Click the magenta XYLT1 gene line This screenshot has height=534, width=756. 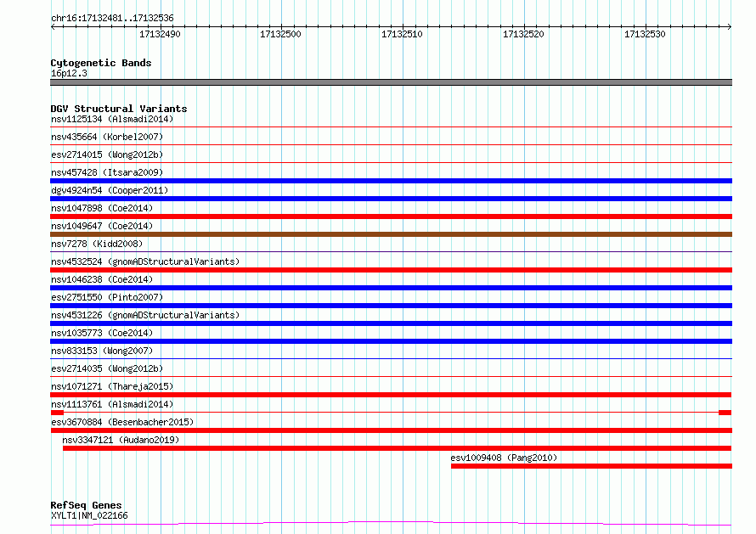tap(391, 523)
